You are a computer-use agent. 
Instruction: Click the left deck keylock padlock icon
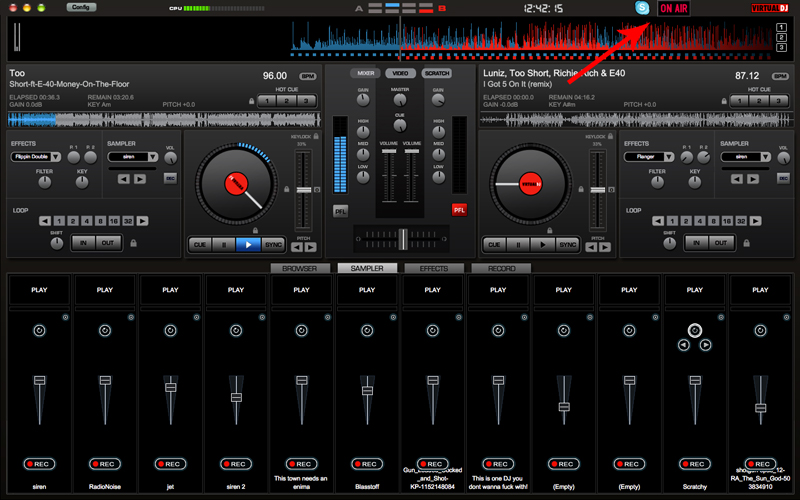pos(315,136)
